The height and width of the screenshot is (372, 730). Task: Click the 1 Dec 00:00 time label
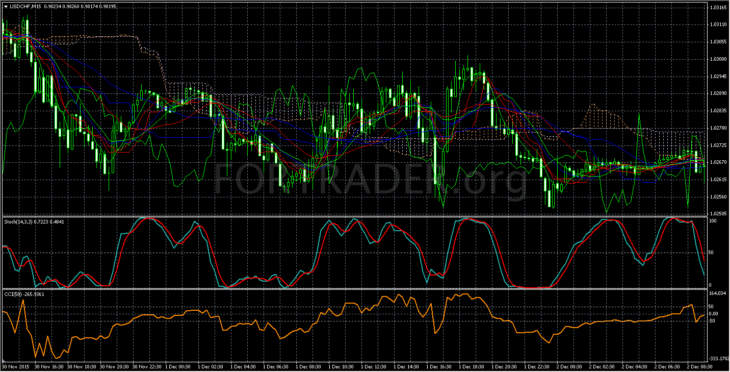pyautogui.click(x=179, y=367)
